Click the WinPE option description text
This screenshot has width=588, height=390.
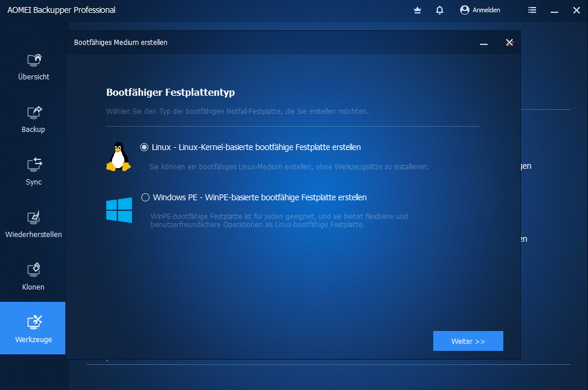279,221
